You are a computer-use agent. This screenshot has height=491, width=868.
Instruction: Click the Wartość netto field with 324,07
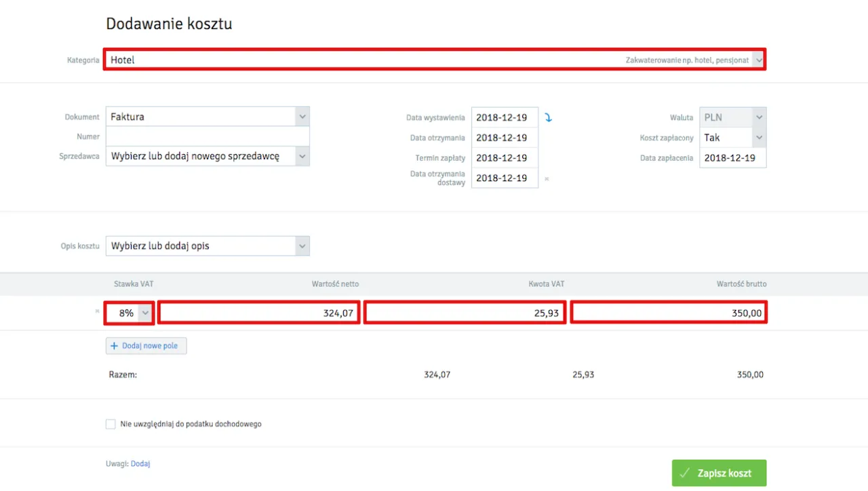tap(258, 313)
